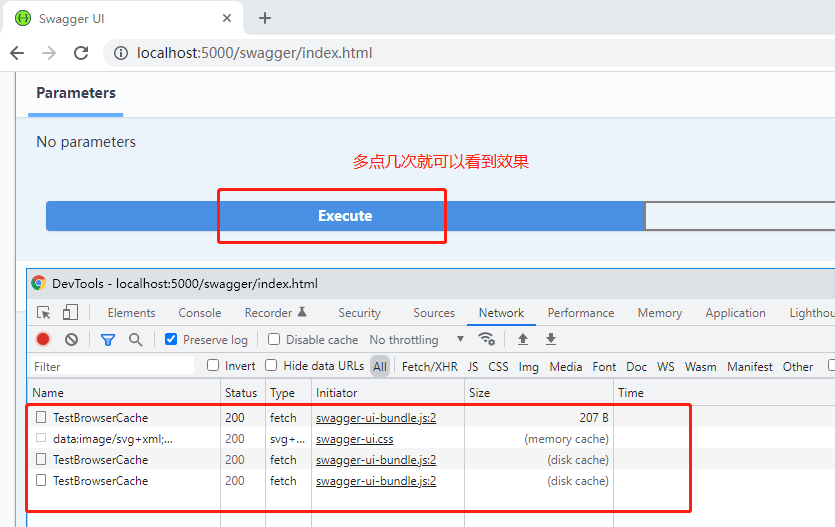Stop recording network log

pyautogui.click(x=43, y=339)
